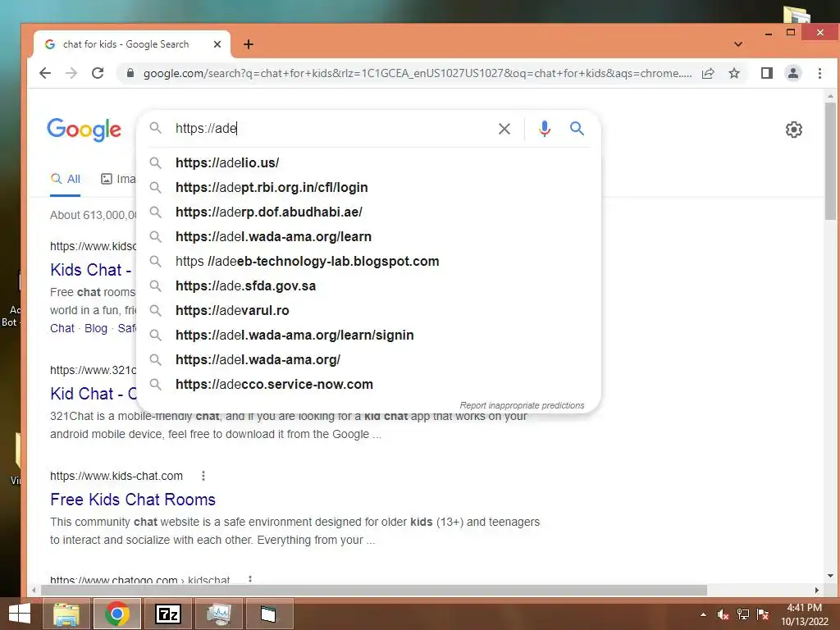The width and height of the screenshot is (840, 630).
Task: Switch to the Images results tab
Action: 118,179
